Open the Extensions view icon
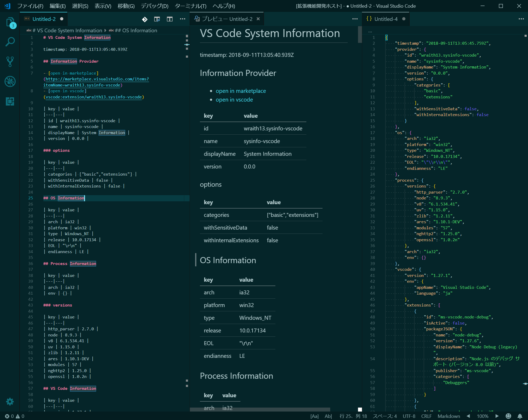This screenshot has height=420, width=528. pyautogui.click(x=10, y=101)
